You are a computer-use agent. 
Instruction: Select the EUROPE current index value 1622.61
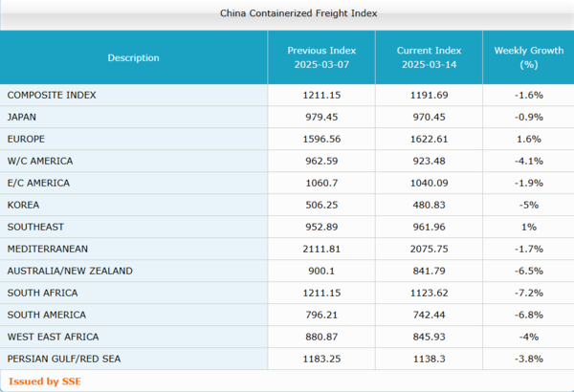430,140
